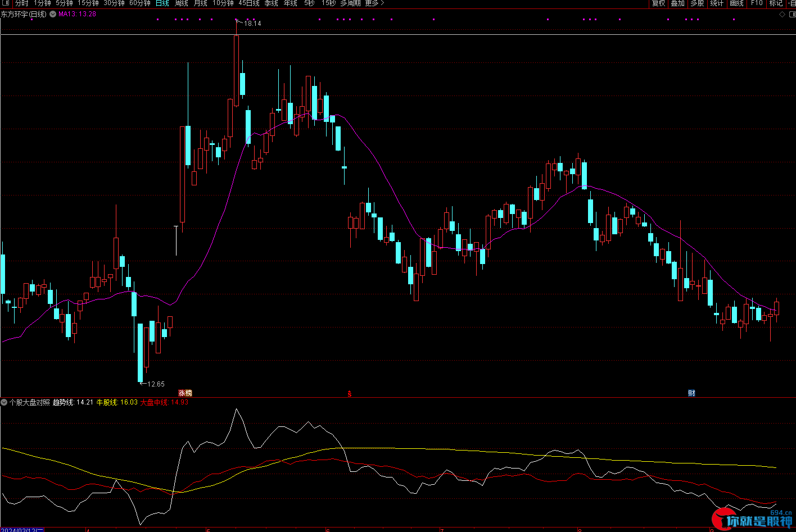Select the 10分钟 period tab
The width and height of the screenshot is (796, 532).
(223, 3)
